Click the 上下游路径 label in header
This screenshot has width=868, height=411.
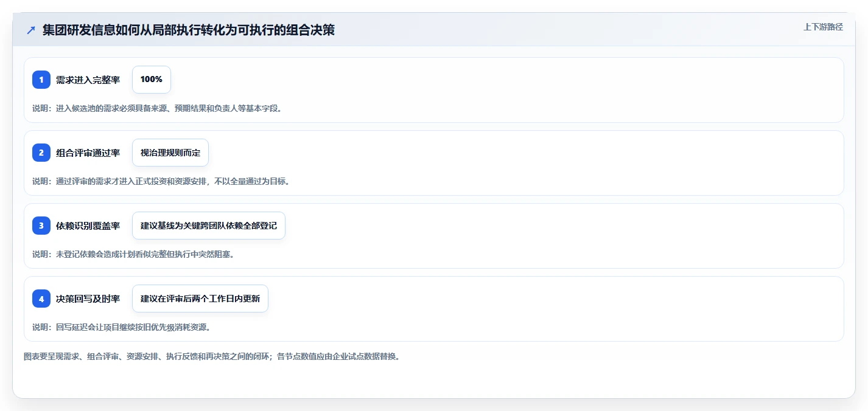[823, 27]
